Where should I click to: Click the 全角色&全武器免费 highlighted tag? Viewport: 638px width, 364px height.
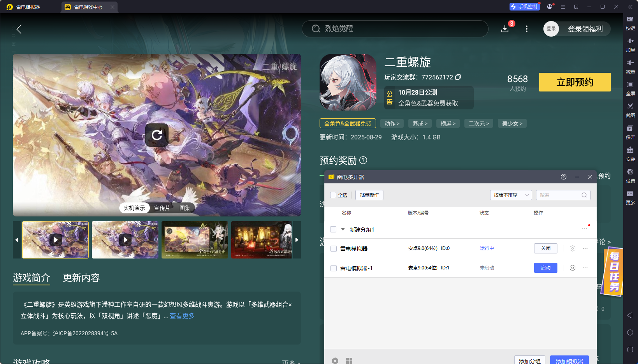[x=348, y=123]
